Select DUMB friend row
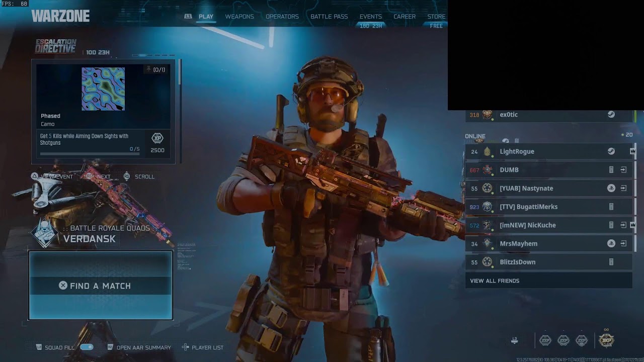 (x=548, y=170)
